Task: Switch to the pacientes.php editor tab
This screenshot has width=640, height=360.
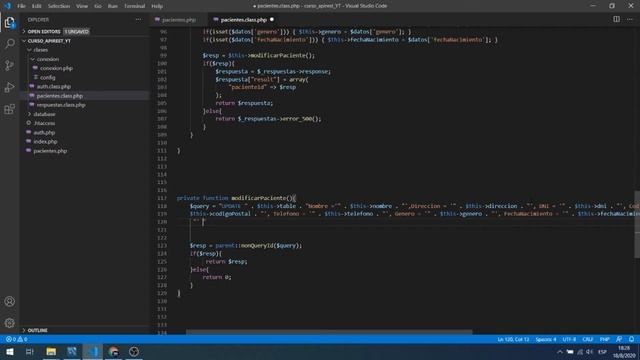Action: 178,20
